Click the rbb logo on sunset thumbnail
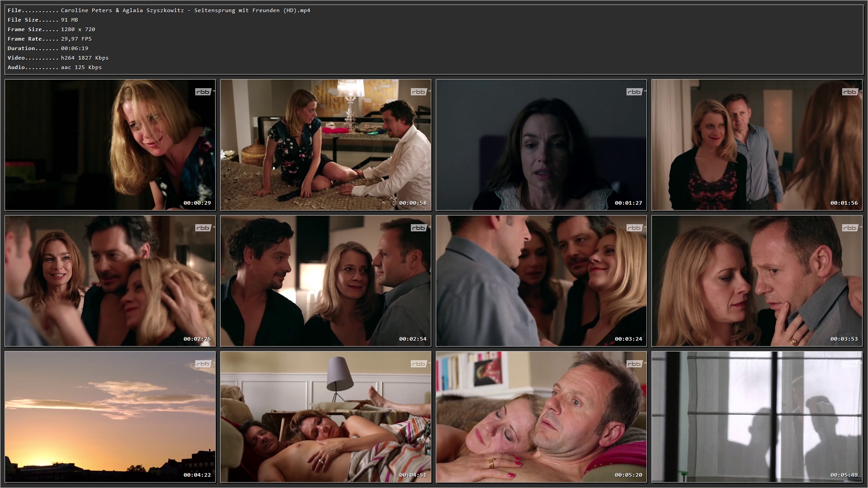 [203, 364]
